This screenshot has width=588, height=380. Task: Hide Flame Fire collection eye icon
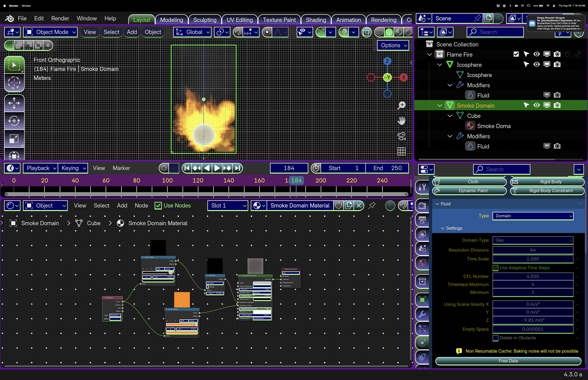click(x=536, y=54)
